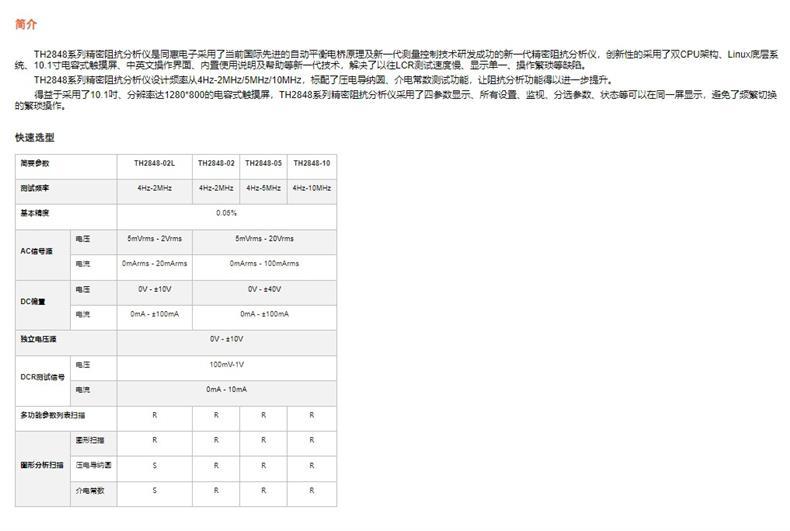Image resolution: width=790 pixels, height=531 pixels.
Task: Click the 基本精度 row label
Action: (x=35, y=213)
